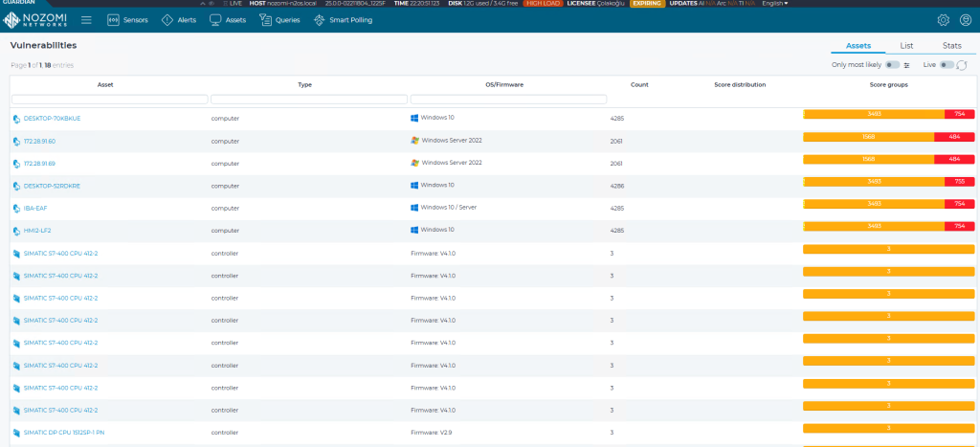
Task: Open the HMI2-LF2 asset link
Action: [37, 231]
